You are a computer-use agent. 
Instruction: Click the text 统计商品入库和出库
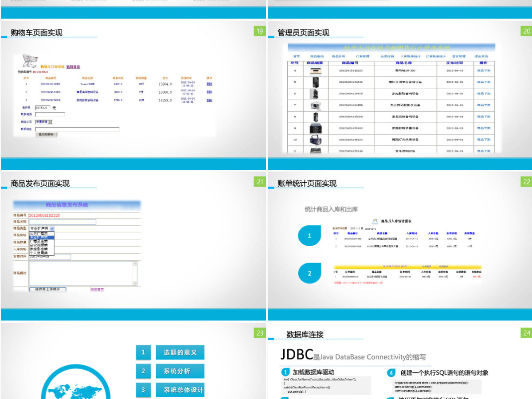pos(331,209)
